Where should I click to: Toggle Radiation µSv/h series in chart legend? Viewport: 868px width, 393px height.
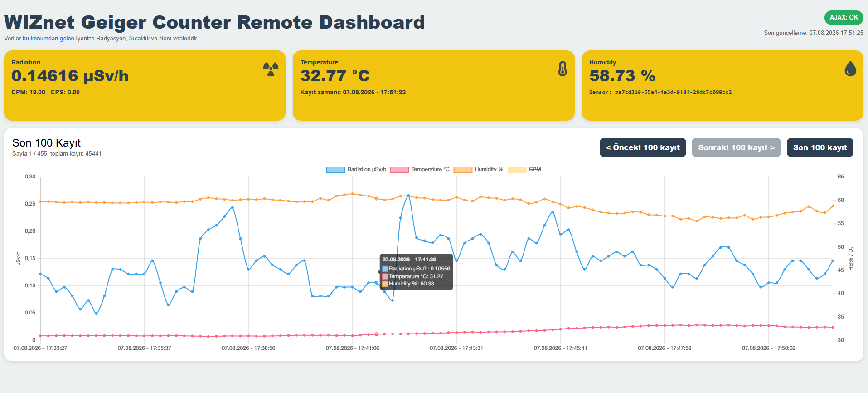(356, 169)
